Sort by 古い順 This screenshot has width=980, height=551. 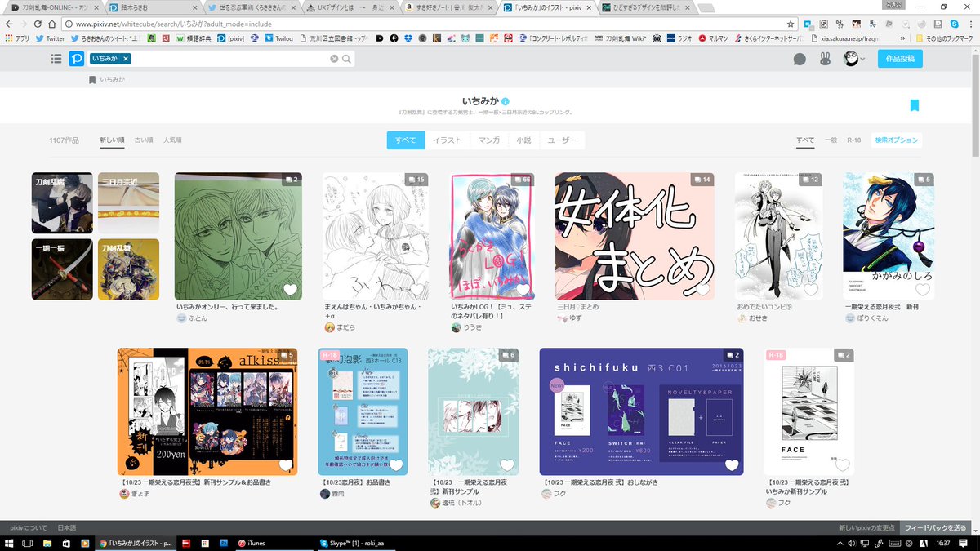click(x=144, y=140)
